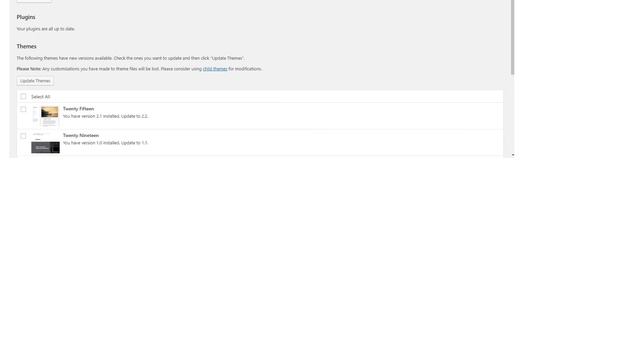Click the vertical scrollbar thumb
The width and height of the screenshot is (640, 360).
click(513, 37)
